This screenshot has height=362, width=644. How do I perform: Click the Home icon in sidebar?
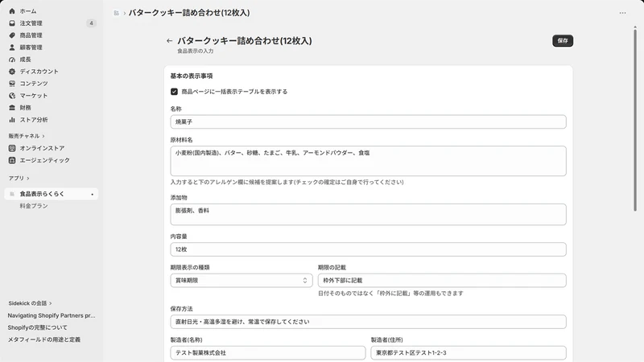click(12, 11)
